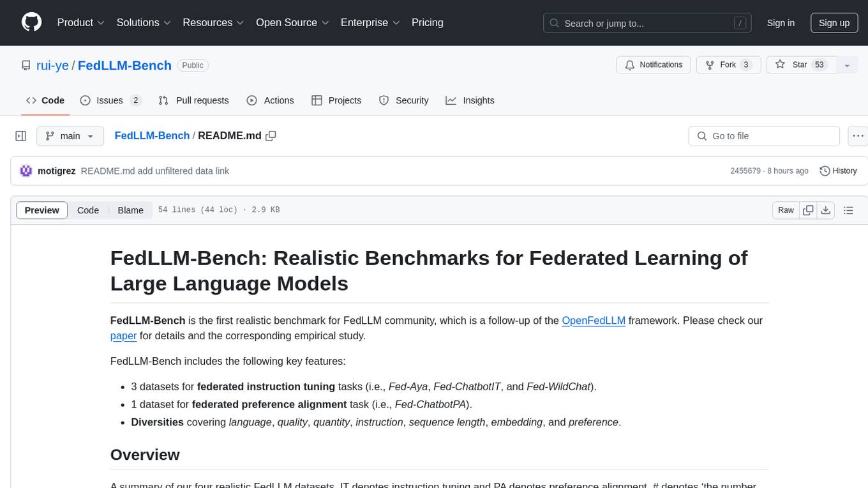The image size is (868, 488).
Task: Click the star count 53
Action: 820,65
